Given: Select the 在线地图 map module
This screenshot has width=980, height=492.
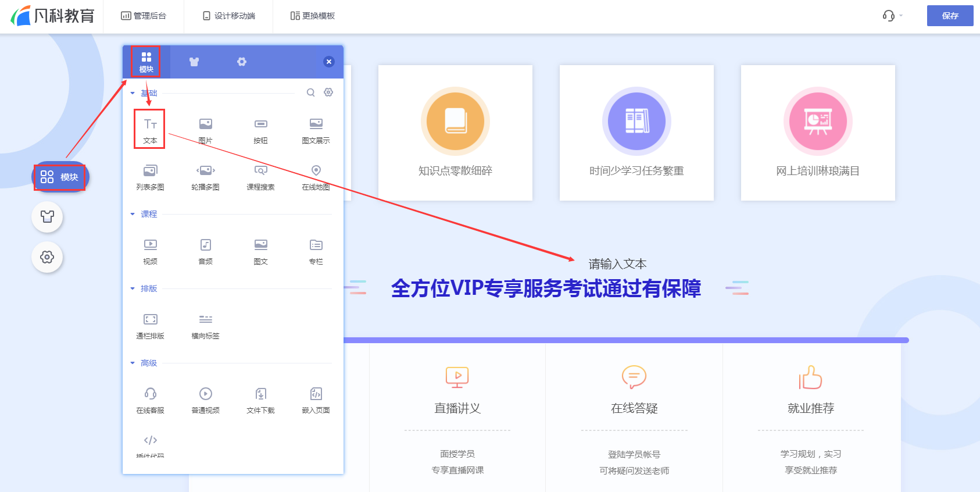Looking at the screenshot, I should (x=316, y=177).
